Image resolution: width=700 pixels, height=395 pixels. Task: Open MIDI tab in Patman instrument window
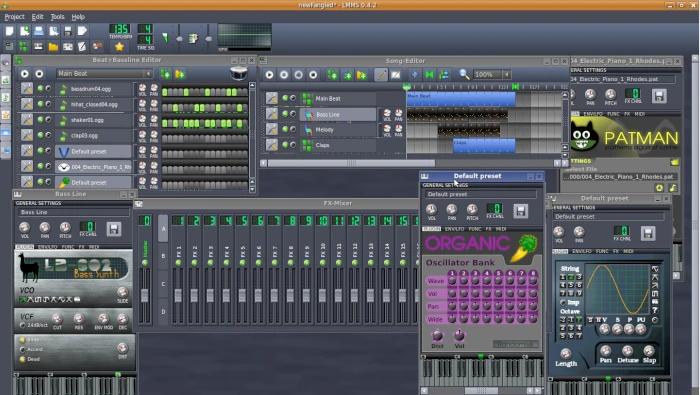pos(640,114)
